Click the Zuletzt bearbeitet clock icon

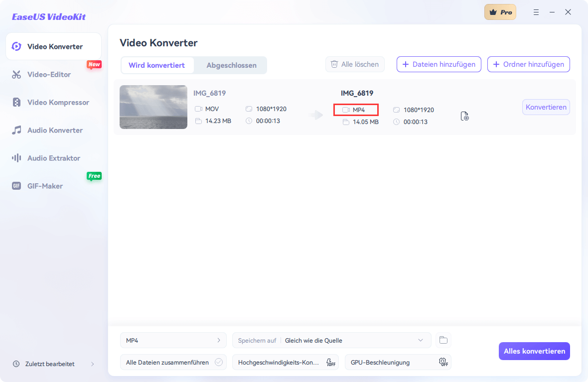(16, 364)
